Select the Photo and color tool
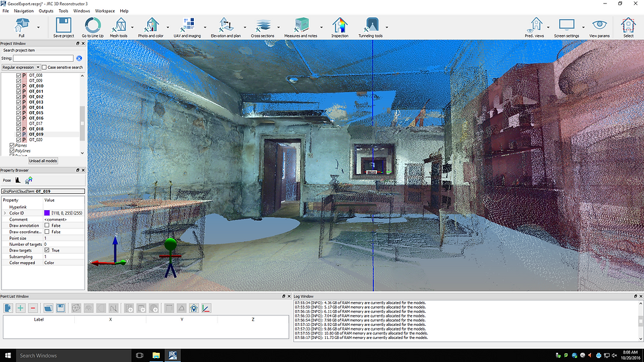The height and width of the screenshot is (362, 644). pyautogui.click(x=150, y=25)
